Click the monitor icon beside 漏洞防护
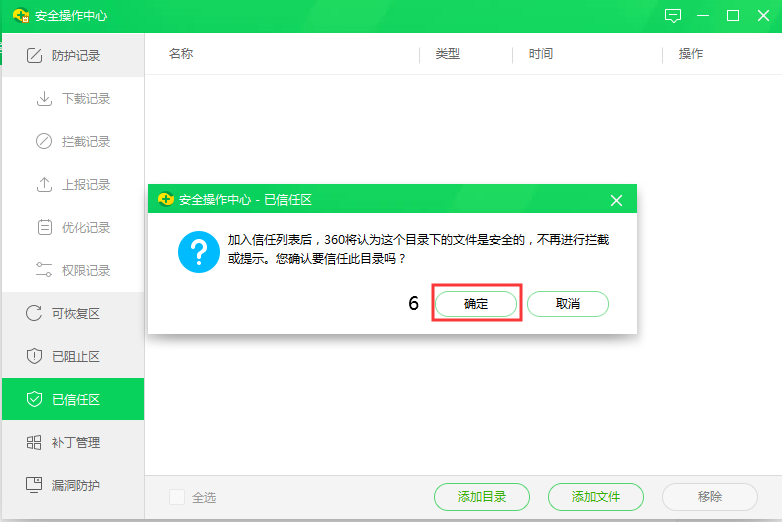782x522 pixels. (x=34, y=485)
